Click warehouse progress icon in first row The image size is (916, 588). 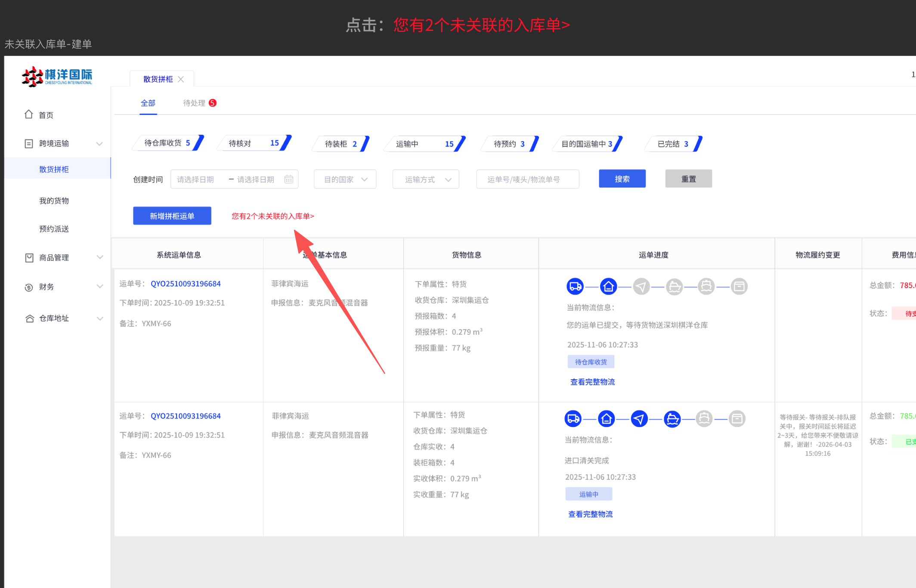coord(608,286)
